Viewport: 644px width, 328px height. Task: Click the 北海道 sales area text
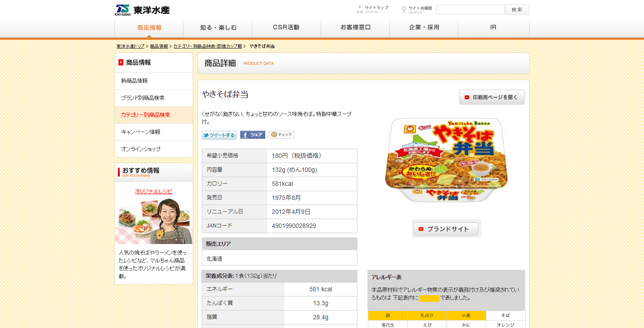[x=214, y=259]
